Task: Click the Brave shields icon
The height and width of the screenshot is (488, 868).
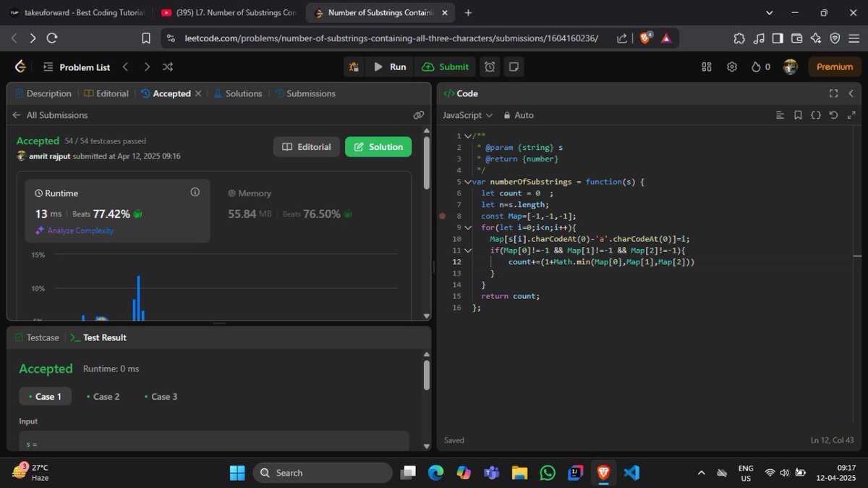Action: 645,38
